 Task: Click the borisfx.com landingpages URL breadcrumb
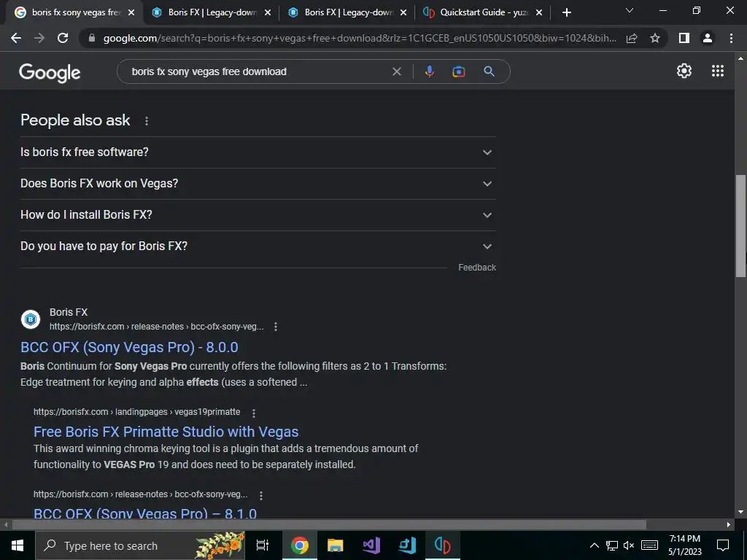click(x=136, y=412)
